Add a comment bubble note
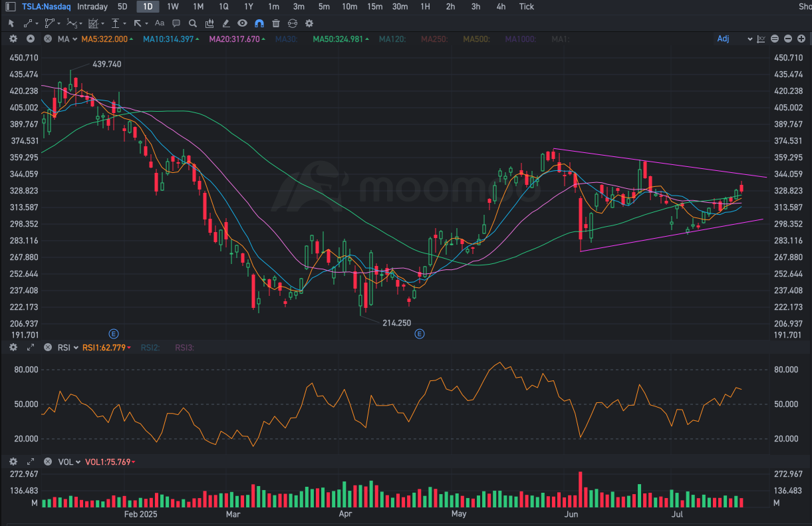The width and height of the screenshot is (812, 526). (176, 23)
